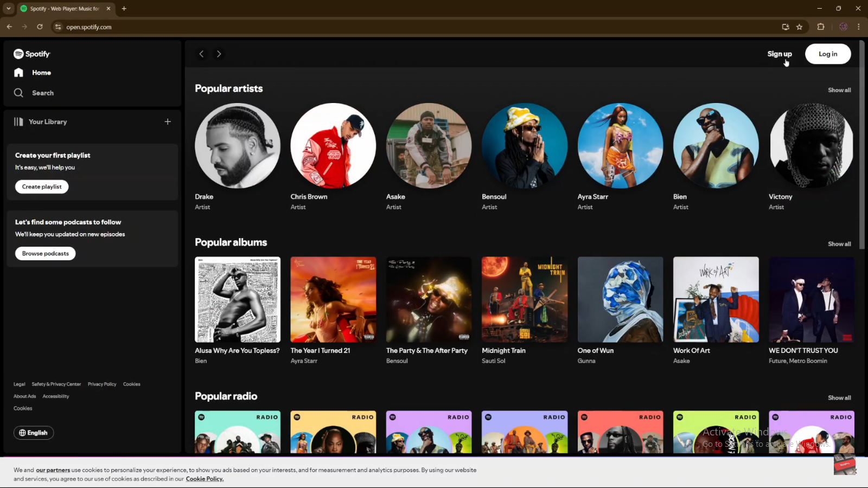Screen dimensions: 868x488
Task: Open the our partners link in cookie banner
Action: [53, 470]
